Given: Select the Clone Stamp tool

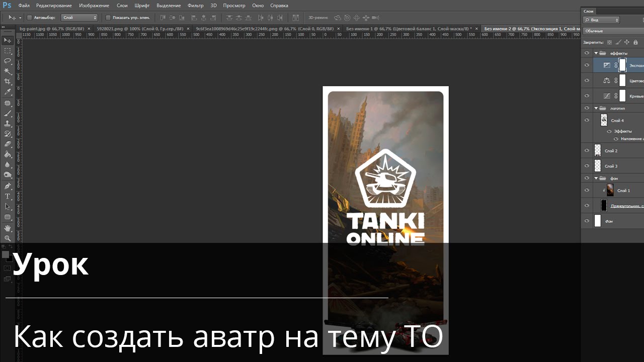Looking at the screenshot, I should [8, 124].
